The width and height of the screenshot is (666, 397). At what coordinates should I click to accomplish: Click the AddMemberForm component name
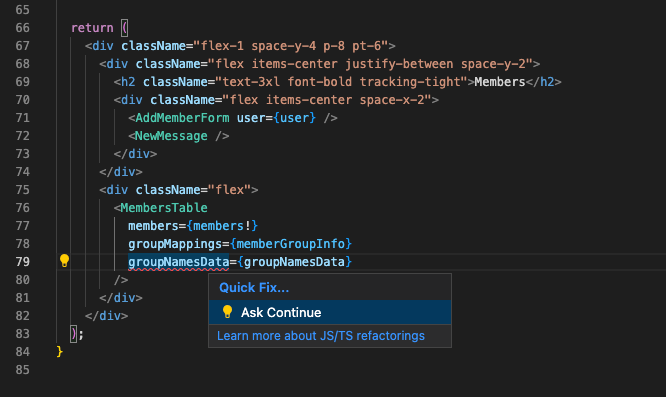tap(182, 118)
